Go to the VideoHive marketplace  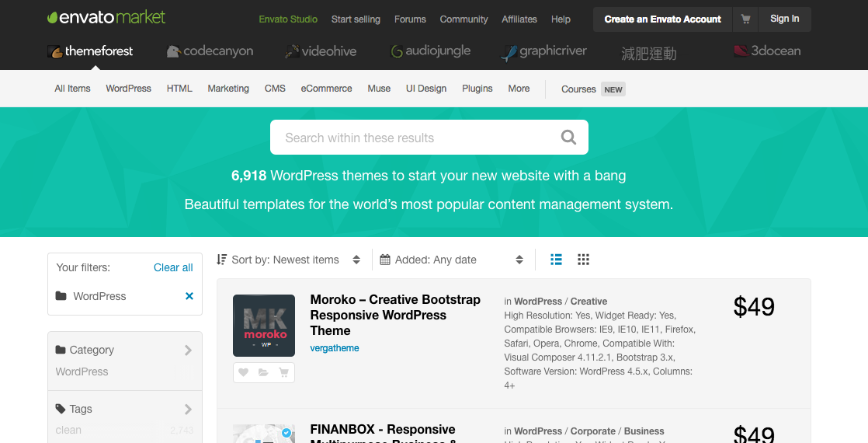point(321,51)
